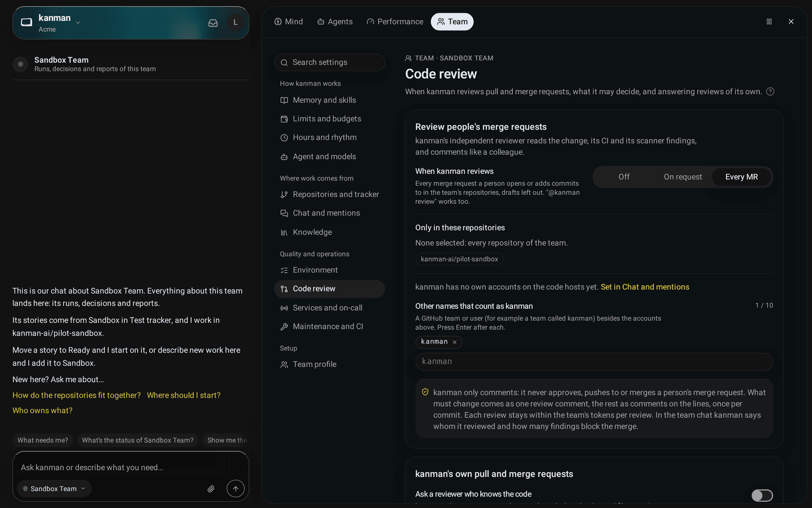This screenshot has height=508, width=812.
Task: Go to Chat and mentions in the sidebar
Action: click(x=329, y=213)
